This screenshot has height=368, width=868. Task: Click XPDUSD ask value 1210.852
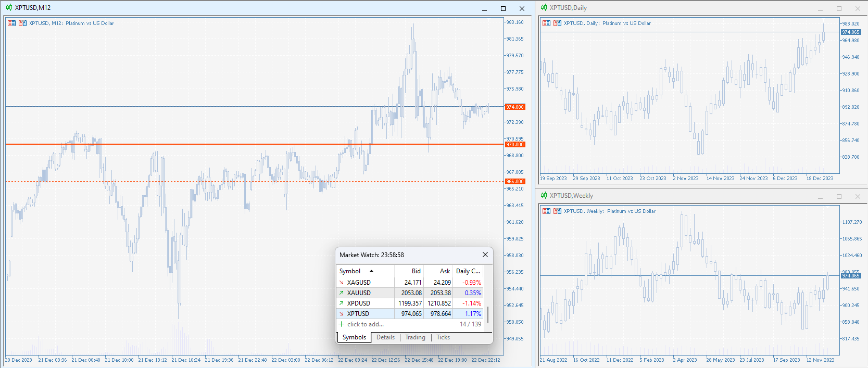(439, 303)
